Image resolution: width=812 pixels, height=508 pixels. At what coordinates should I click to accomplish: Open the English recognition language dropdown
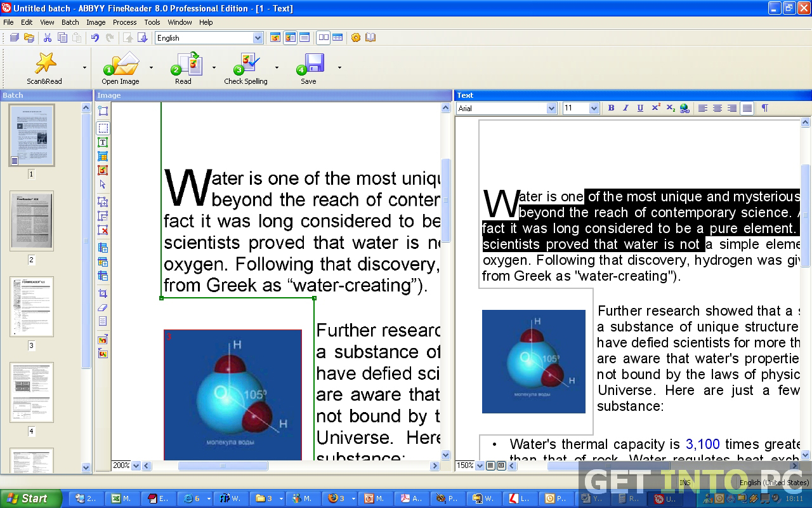click(x=258, y=38)
